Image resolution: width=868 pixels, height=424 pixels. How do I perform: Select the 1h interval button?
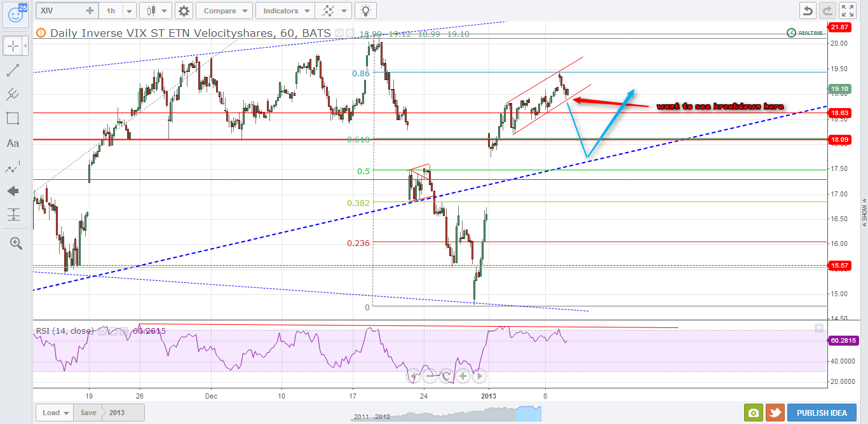[111, 11]
